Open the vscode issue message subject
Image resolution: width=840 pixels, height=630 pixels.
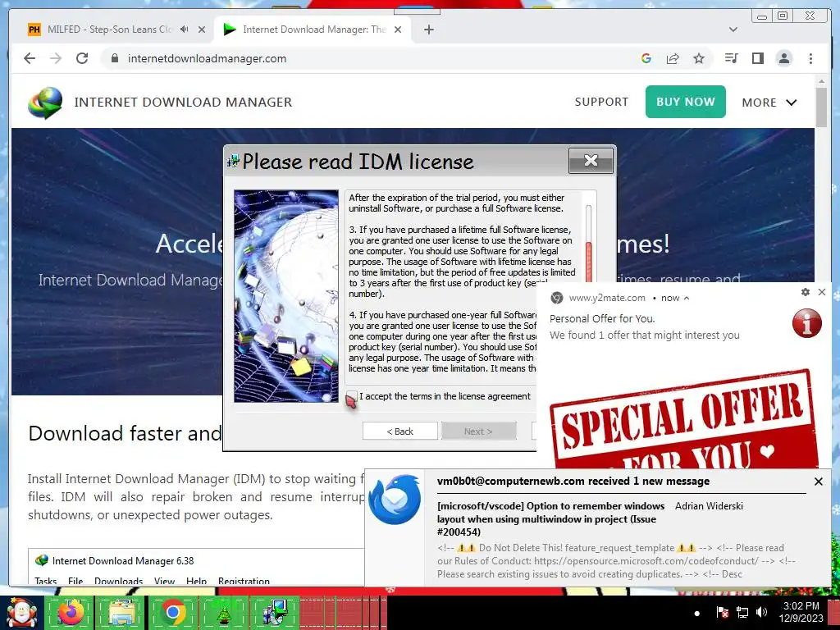[x=550, y=519]
